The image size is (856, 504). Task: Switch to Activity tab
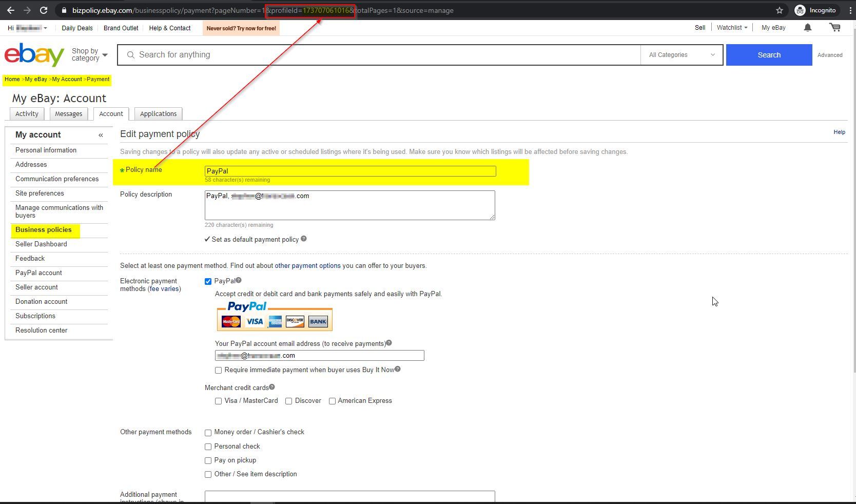tap(27, 114)
